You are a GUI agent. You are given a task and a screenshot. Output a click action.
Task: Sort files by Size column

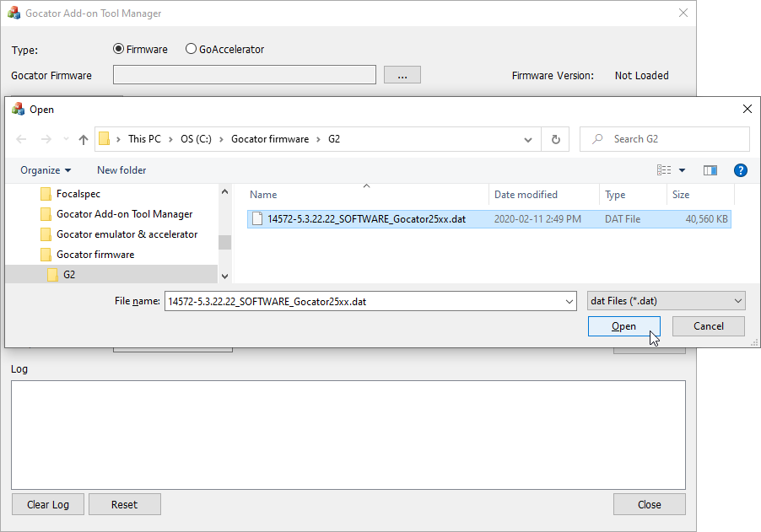(681, 195)
